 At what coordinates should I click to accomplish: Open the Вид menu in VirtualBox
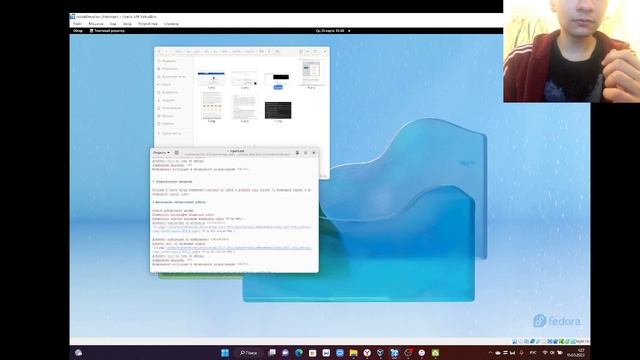113,24
